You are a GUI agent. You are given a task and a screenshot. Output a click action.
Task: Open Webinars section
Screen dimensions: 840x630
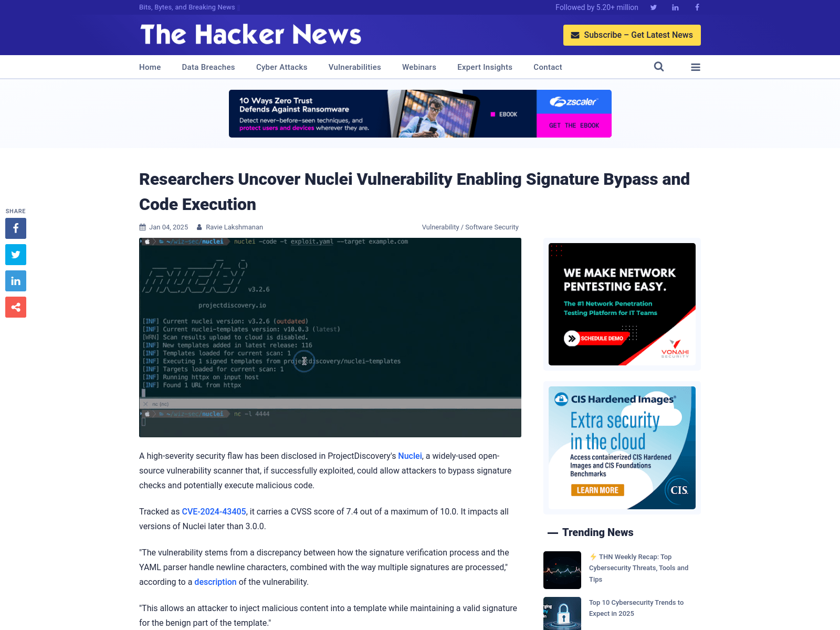419,67
